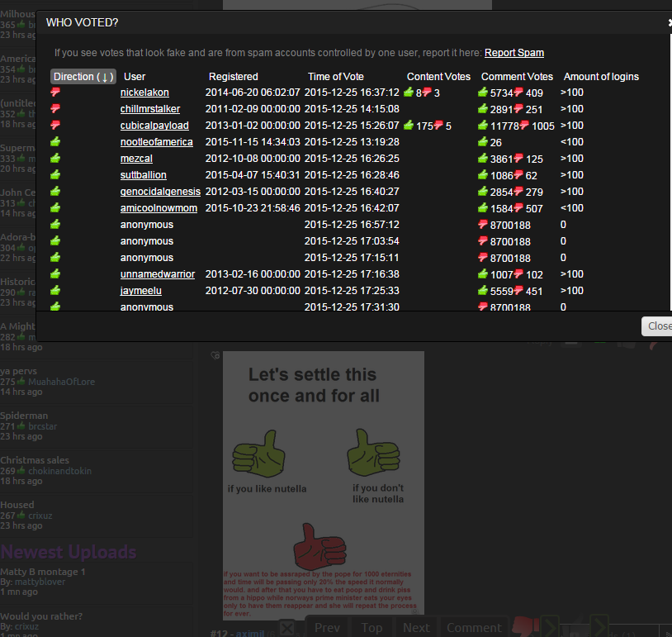Click red thumbs-down in mezcal comment votes

click(x=518, y=159)
